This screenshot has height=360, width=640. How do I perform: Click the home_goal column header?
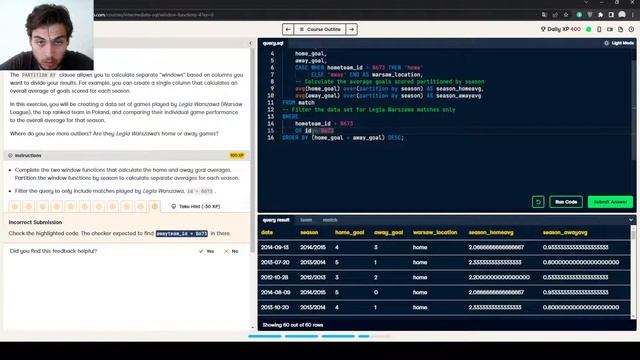[349, 233]
